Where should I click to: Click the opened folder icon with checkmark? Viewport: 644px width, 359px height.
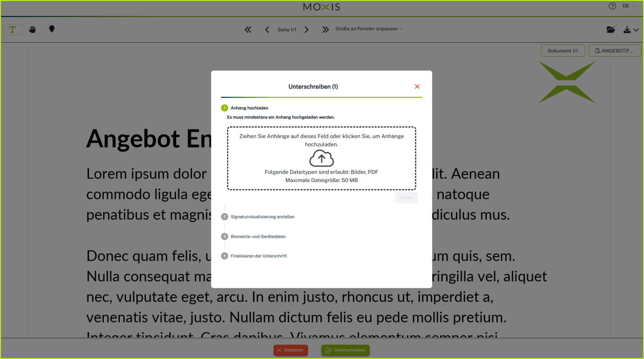click(611, 29)
